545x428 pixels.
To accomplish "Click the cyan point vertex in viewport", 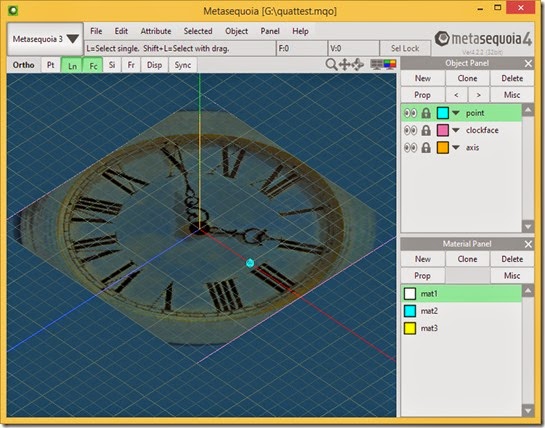I will [250, 263].
